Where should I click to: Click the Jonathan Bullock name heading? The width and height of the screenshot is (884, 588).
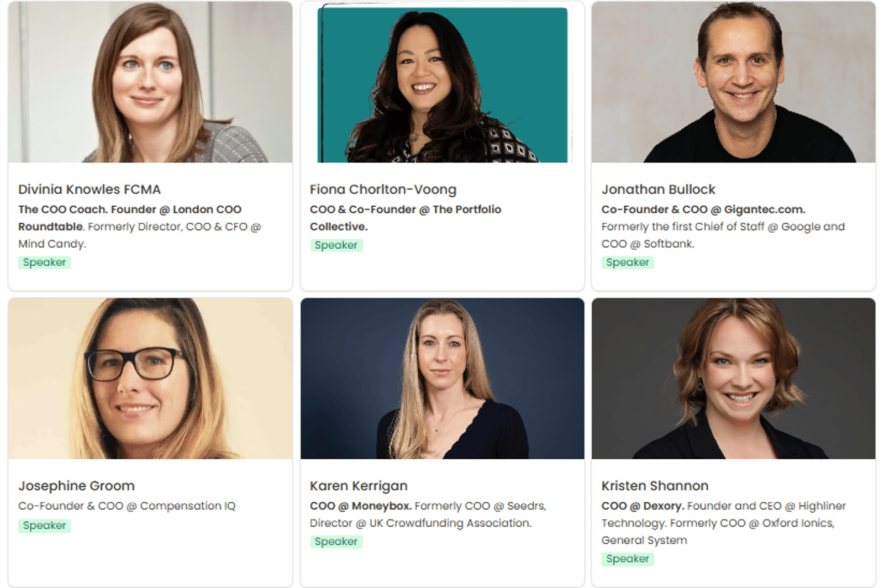tap(658, 190)
